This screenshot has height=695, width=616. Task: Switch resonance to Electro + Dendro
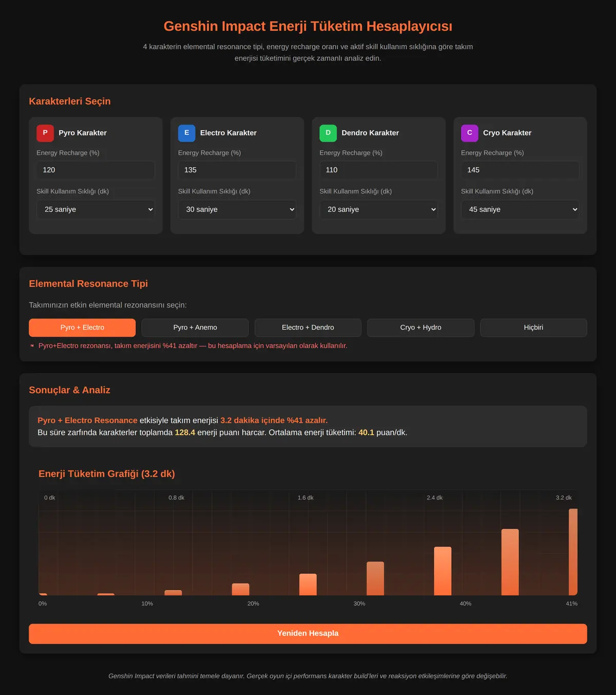click(308, 327)
